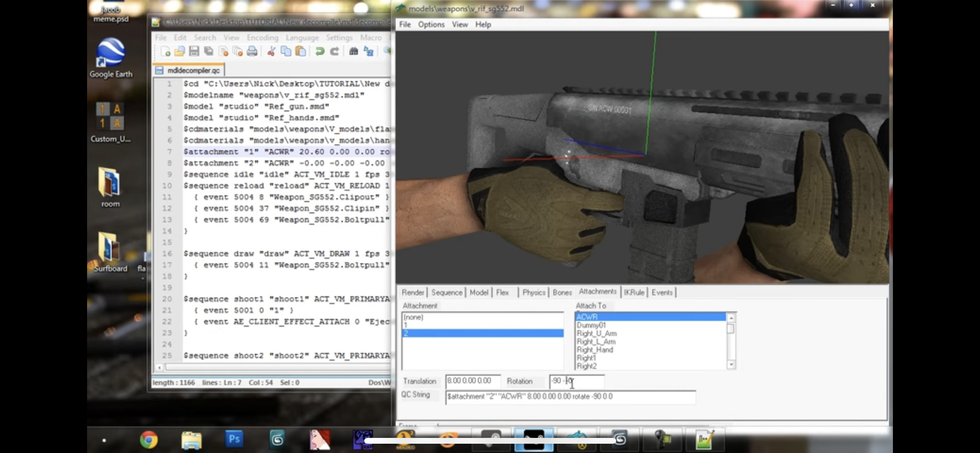
Task: Open Photoshop from the taskbar
Action: 234,439
